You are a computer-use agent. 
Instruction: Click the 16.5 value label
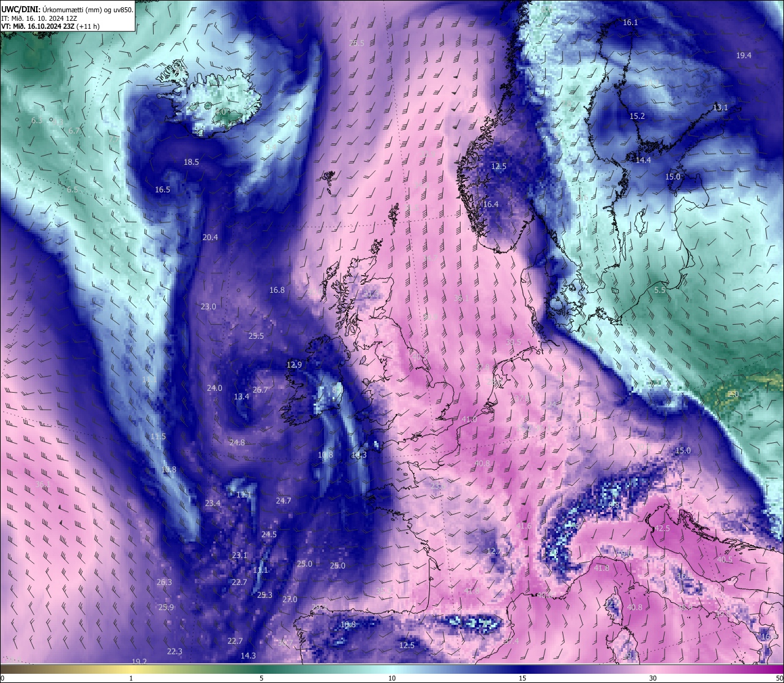[x=162, y=190]
